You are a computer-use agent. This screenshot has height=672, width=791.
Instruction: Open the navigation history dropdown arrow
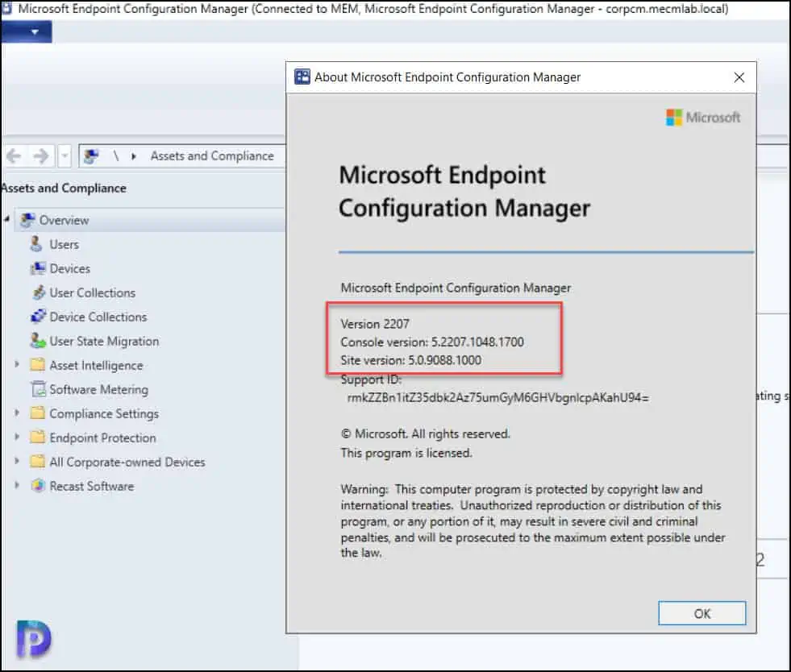pos(65,156)
